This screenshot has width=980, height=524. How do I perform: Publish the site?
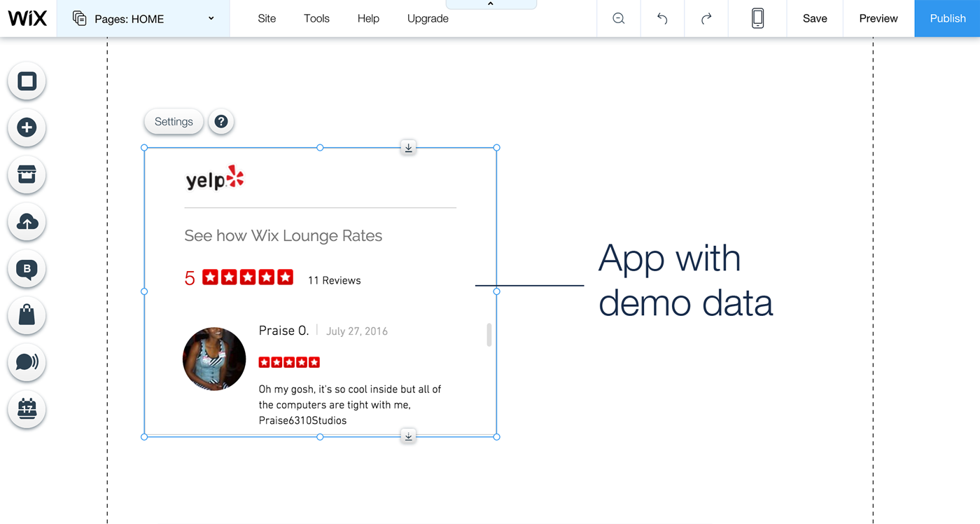tap(948, 19)
